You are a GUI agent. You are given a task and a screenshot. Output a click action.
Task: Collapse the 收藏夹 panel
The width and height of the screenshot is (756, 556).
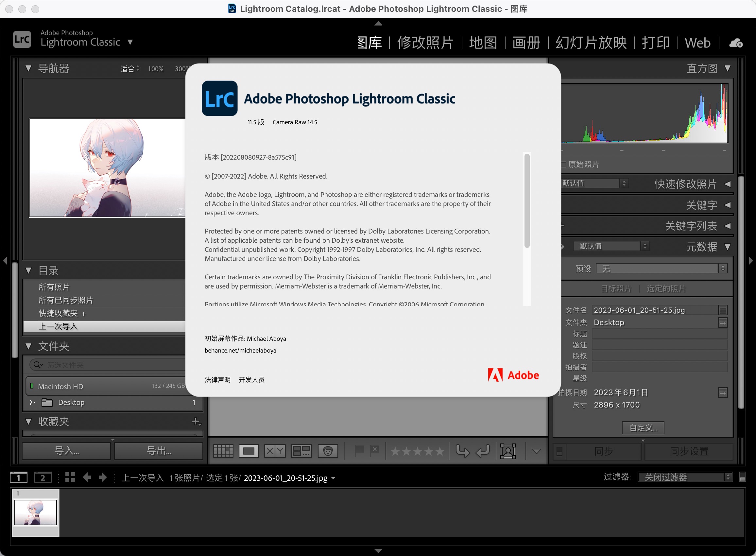pyautogui.click(x=28, y=421)
